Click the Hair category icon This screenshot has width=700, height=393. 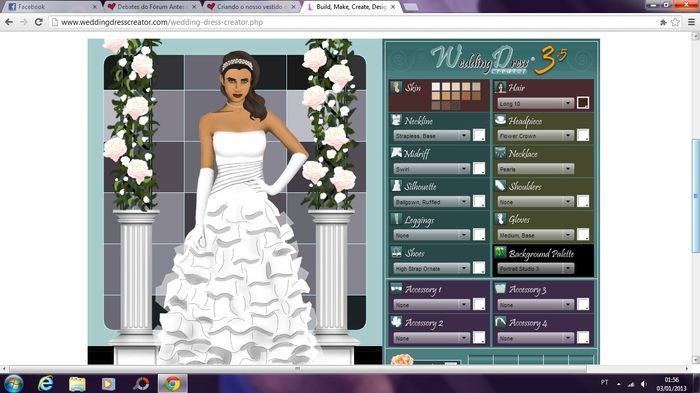point(500,88)
